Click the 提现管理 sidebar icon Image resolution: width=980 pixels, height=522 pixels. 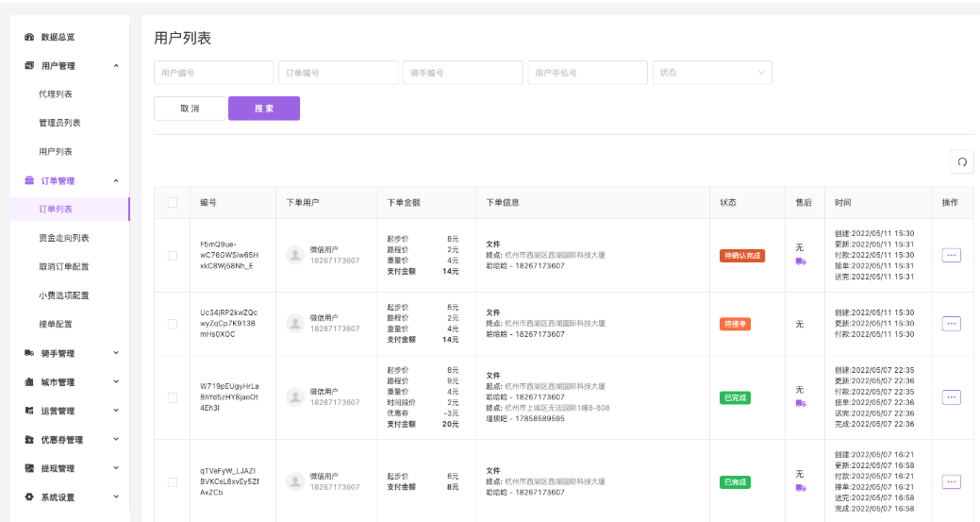(28, 468)
